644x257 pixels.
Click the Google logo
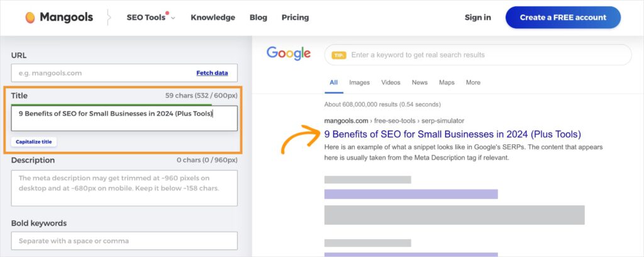(x=288, y=54)
